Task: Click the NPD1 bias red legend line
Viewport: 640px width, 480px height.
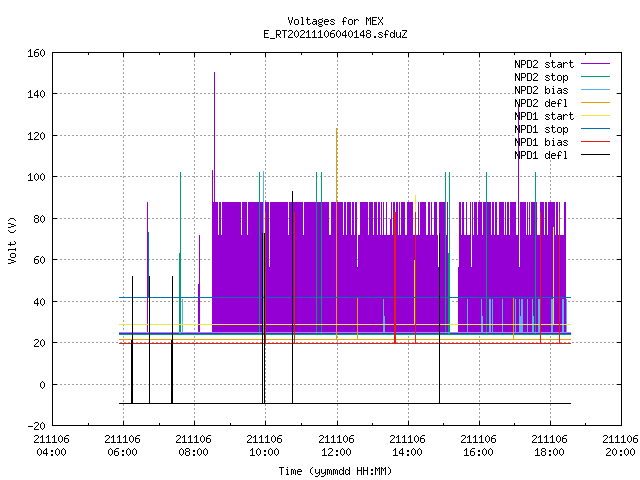Action: pyautogui.click(x=595, y=142)
